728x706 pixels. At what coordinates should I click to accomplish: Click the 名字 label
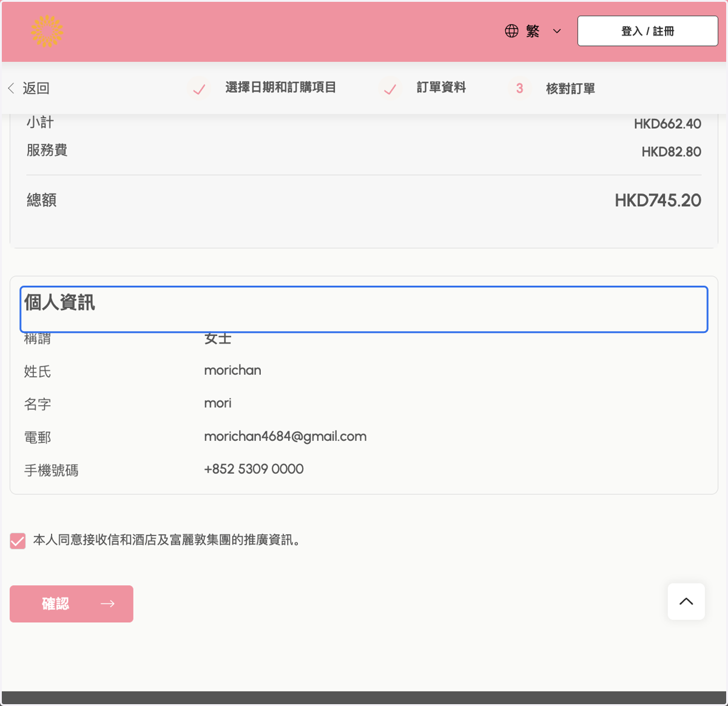coord(37,404)
